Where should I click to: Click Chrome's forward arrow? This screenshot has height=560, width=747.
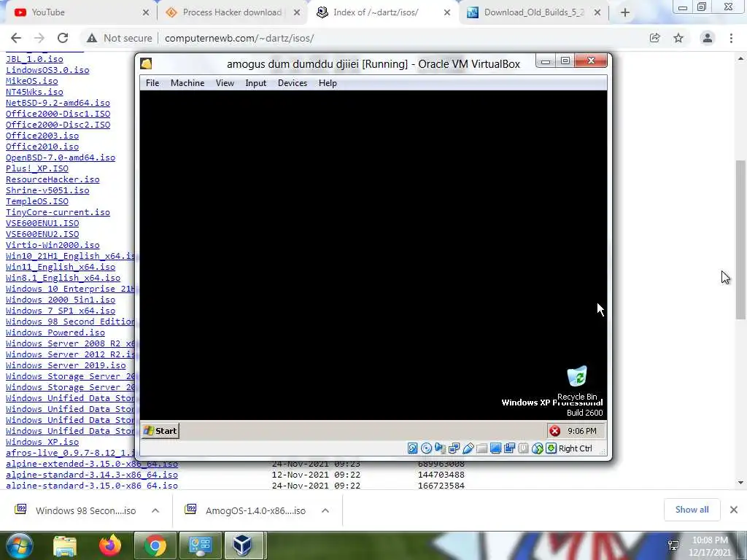(39, 38)
